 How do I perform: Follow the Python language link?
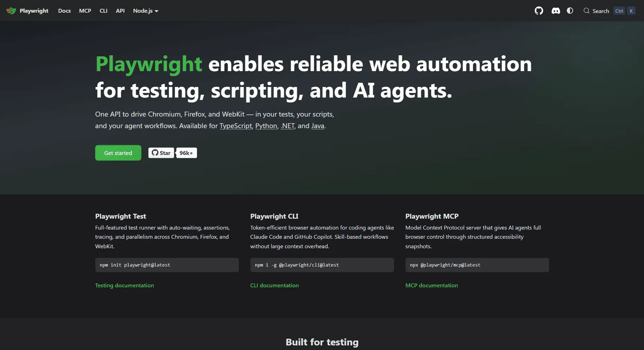tap(266, 126)
